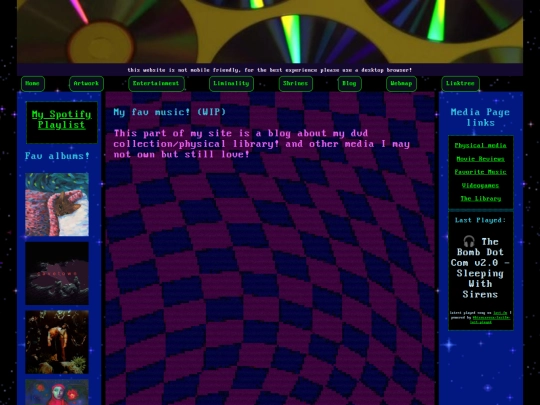Open the red-haired face album cover

coord(57,392)
